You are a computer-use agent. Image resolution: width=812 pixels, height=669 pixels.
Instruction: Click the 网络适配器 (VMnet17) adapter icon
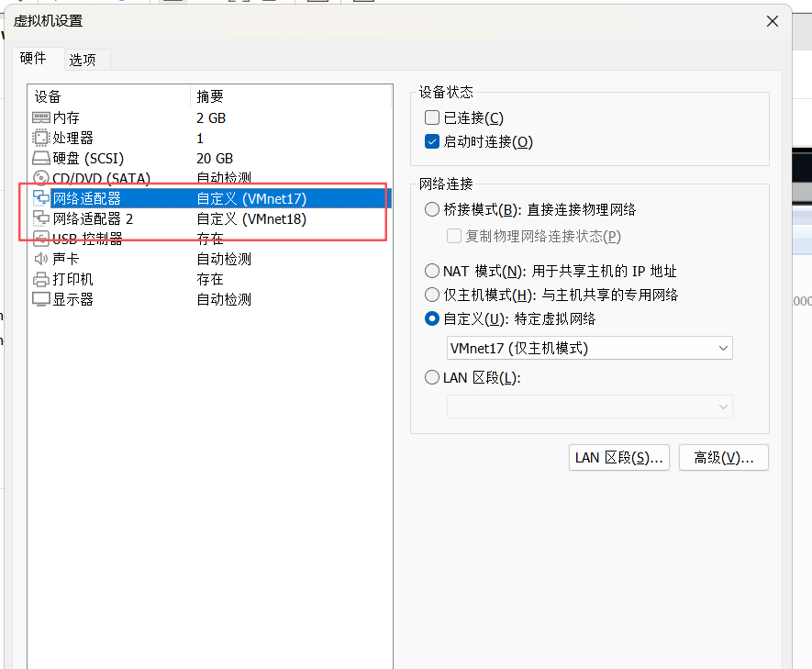tap(41, 198)
